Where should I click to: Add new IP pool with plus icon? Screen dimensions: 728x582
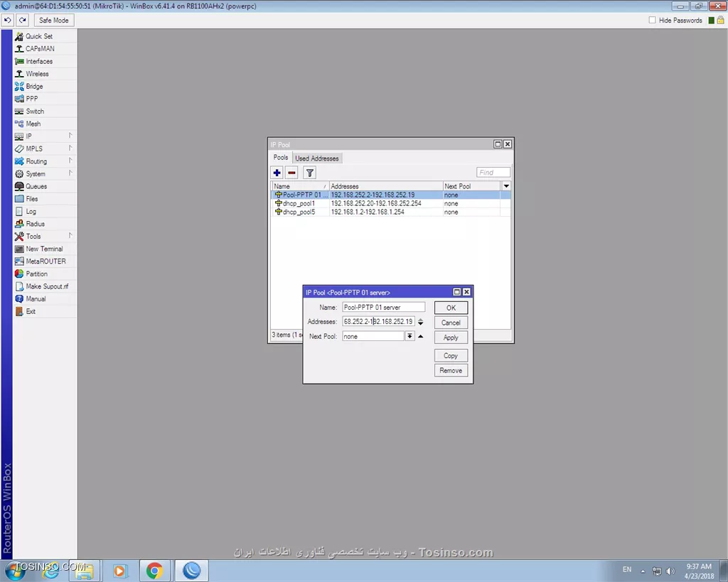coord(277,173)
